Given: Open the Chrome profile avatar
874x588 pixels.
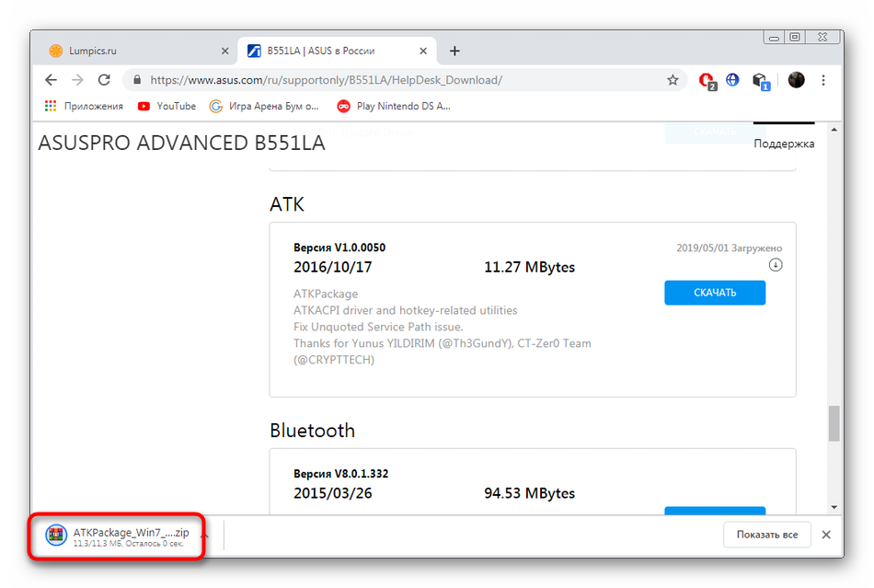Looking at the screenshot, I should coord(796,80).
